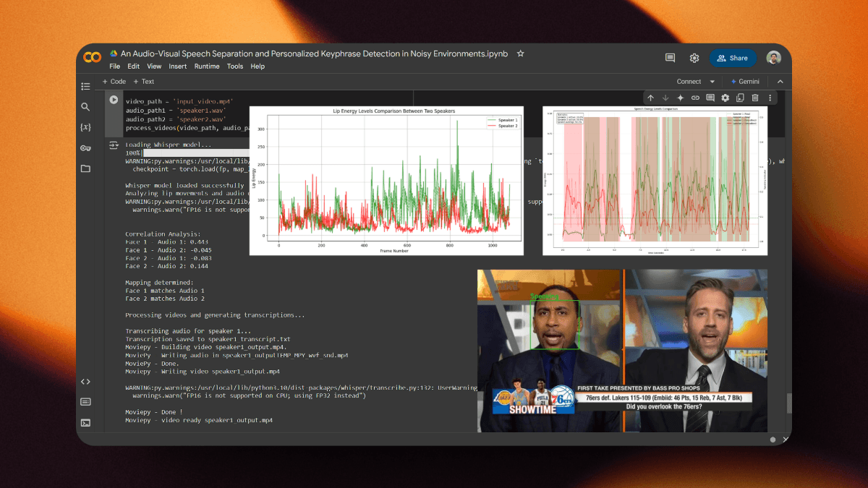
Task: Open the Insert menu
Action: [177, 67]
